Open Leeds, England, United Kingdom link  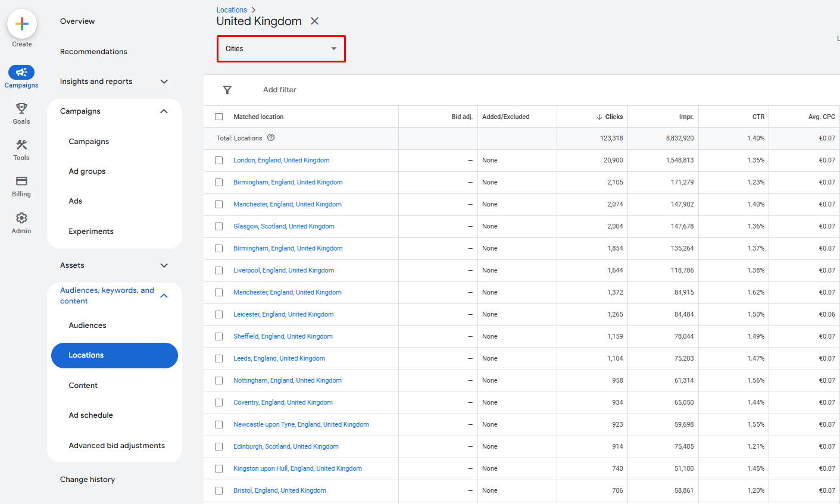click(279, 359)
